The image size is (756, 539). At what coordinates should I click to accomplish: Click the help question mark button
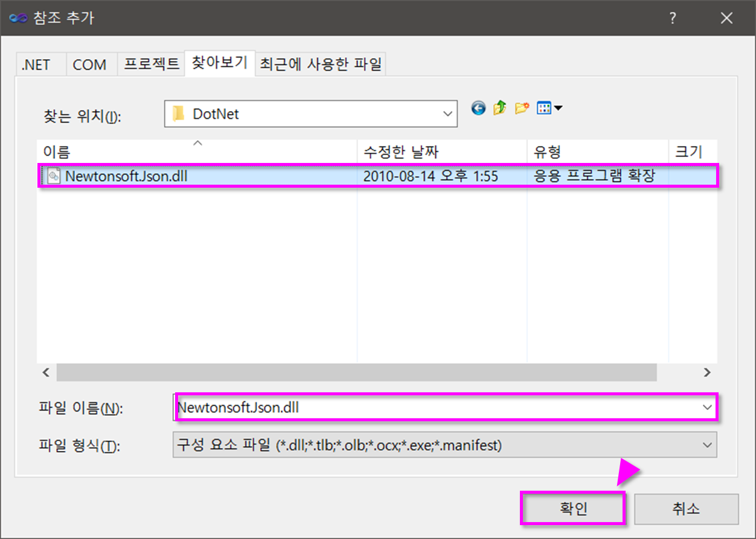[673, 18]
